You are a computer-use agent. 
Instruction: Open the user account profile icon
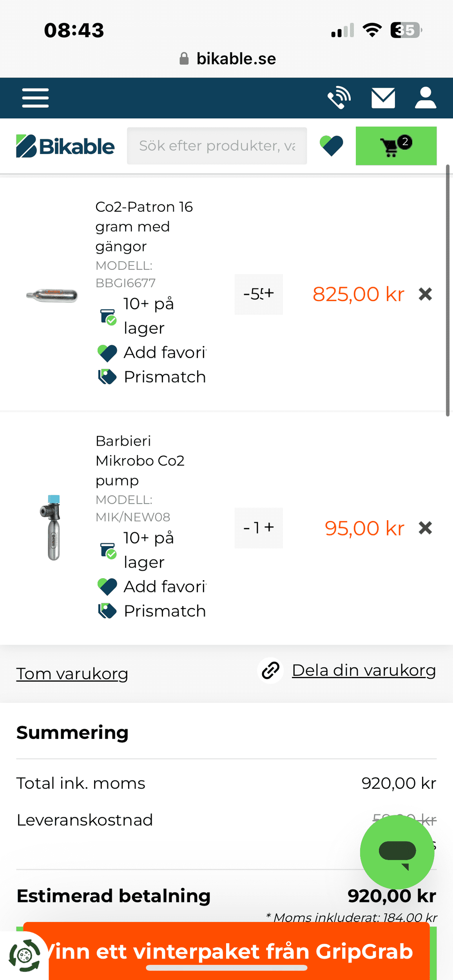(425, 98)
